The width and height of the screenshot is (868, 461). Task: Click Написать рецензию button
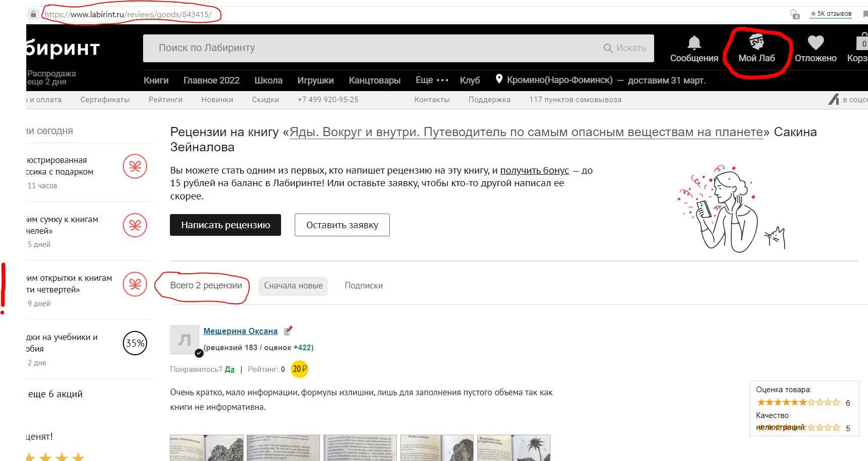click(225, 225)
